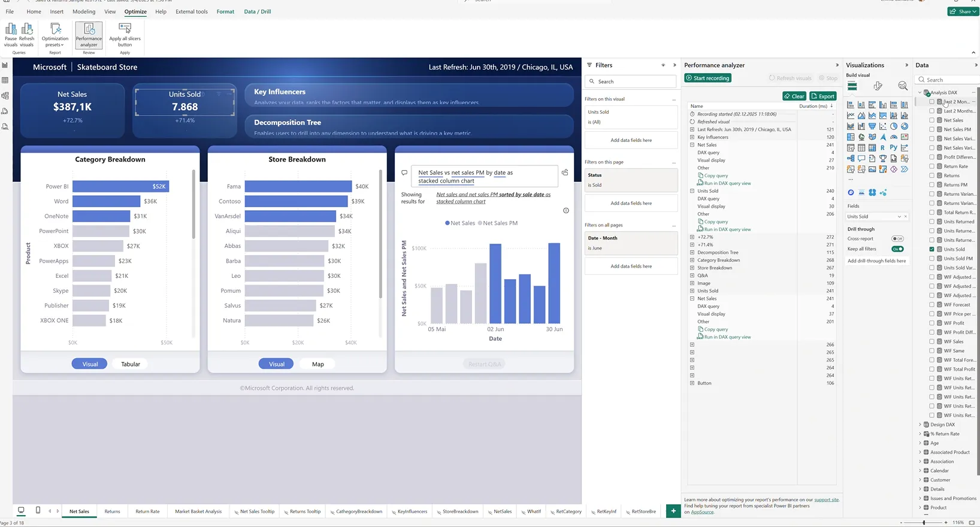Choose the Pie chart visual
Image resolution: width=980 pixels, height=527 pixels.
894,126
